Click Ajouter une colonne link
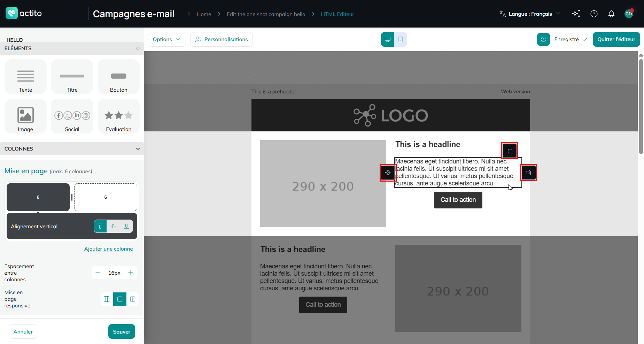 pyautogui.click(x=108, y=249)
